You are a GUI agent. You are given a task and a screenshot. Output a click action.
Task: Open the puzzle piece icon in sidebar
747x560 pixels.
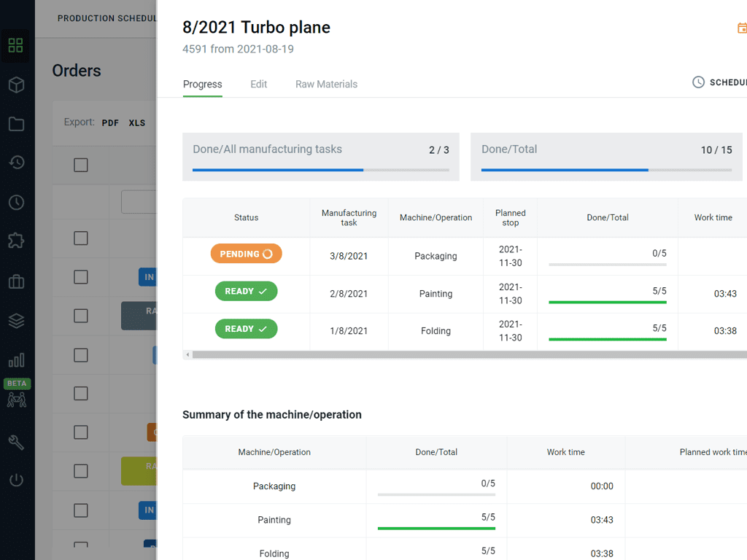(x=16, y=241)
